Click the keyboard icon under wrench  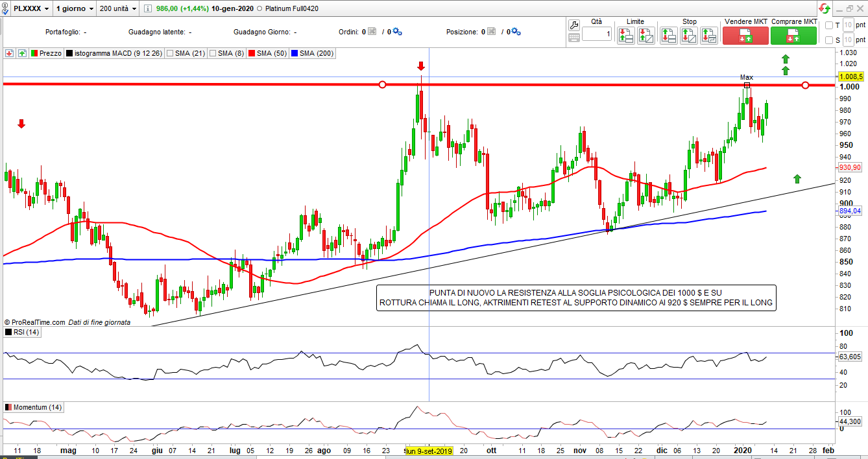[573, 38]
